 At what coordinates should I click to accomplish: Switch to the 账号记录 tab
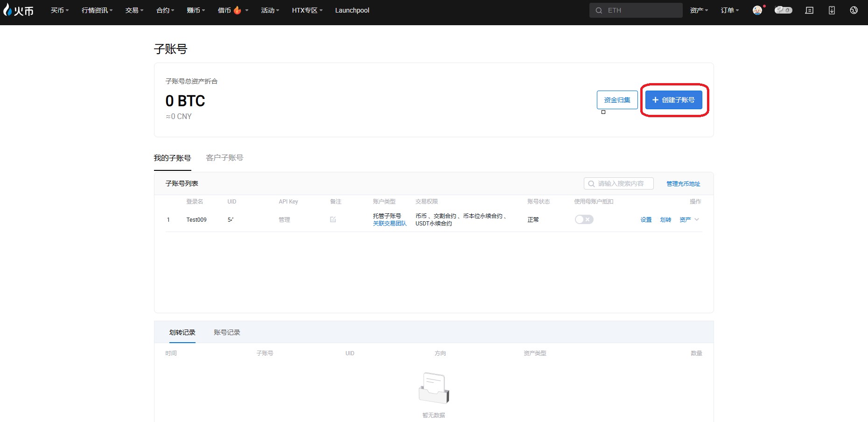pos(227,332)
